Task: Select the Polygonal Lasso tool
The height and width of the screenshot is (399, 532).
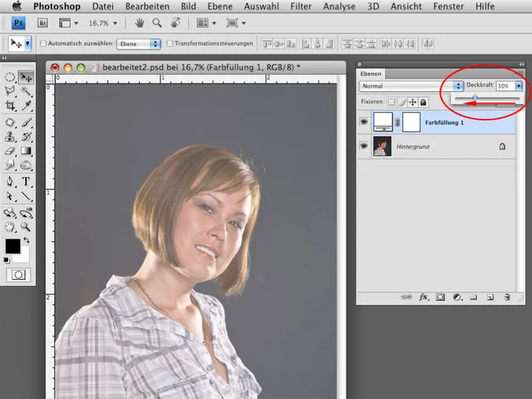Action: coord(10,91)
